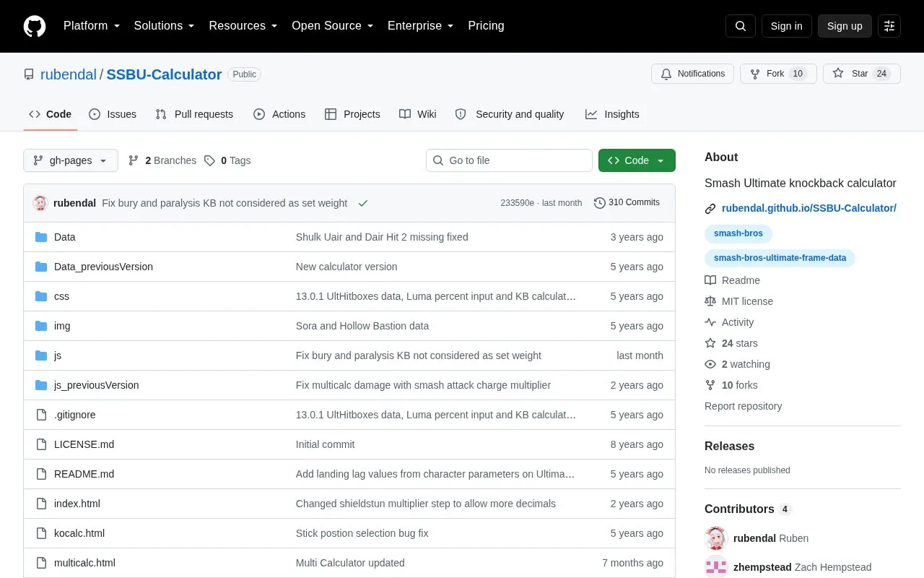This screenshot has width=924, height=578.
Task: Click the GitHub logo icon
Action: (35, 26)
